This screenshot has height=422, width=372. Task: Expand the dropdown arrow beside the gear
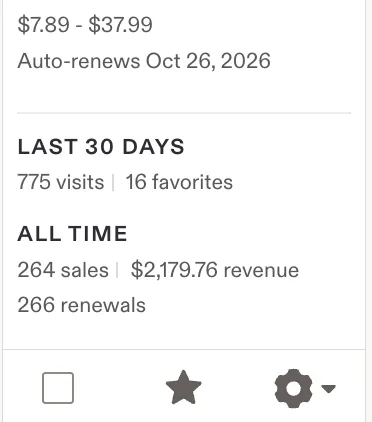click(329, 388)
